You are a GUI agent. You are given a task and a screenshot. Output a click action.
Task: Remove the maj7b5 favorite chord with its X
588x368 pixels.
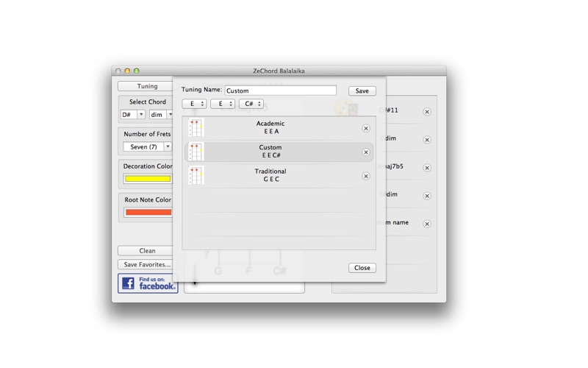[427, 168]
